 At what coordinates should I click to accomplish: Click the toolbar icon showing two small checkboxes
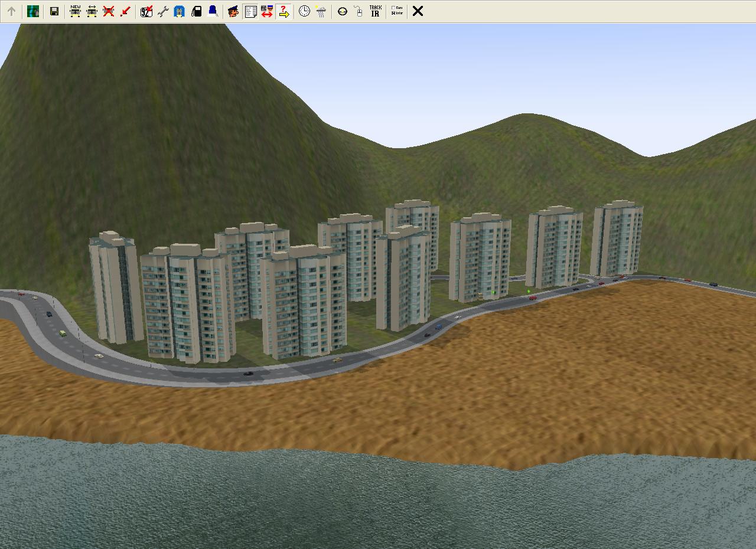click(x=397, y=11)
